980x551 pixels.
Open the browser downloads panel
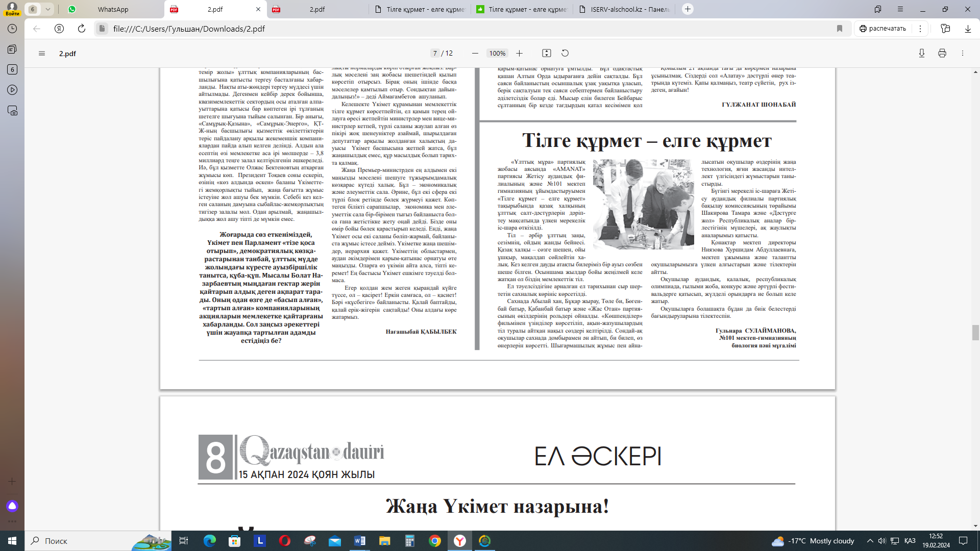point(968,29)
